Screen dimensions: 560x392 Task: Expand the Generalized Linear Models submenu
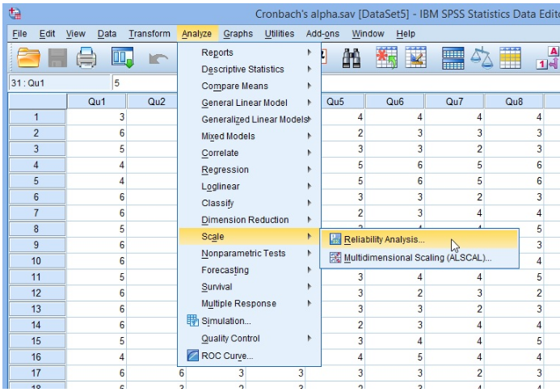click(x=249, y=120)
